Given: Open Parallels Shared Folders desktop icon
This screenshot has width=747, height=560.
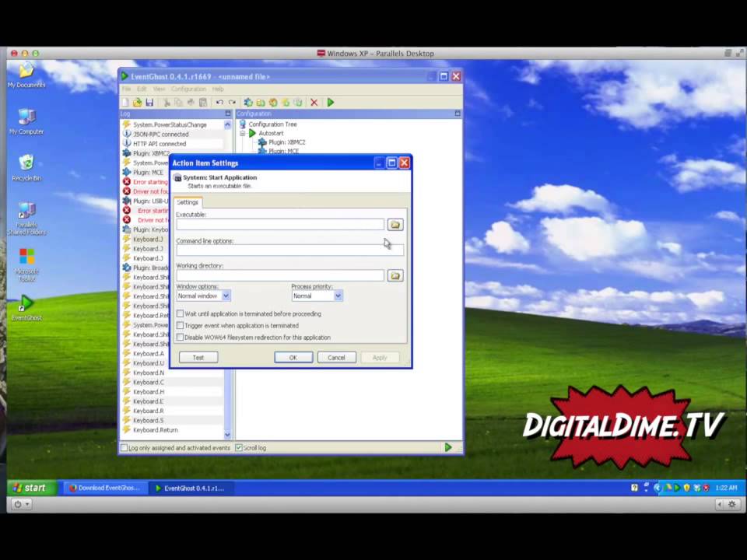Looking at the screenshot, I should tap(26, 218).
